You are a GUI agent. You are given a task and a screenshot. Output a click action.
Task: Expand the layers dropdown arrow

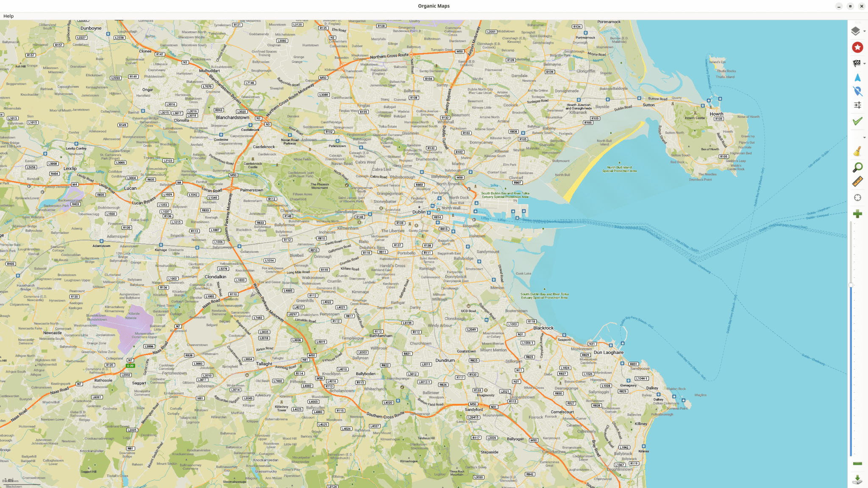864,31
